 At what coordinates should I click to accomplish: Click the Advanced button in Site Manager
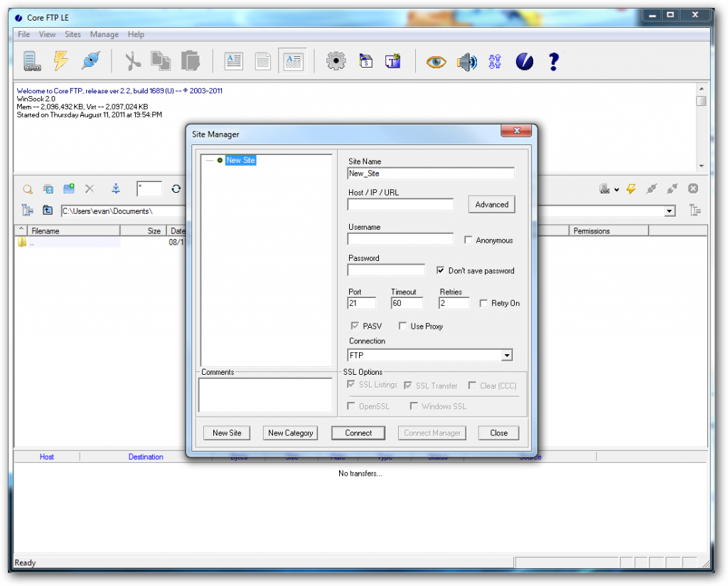491,204
